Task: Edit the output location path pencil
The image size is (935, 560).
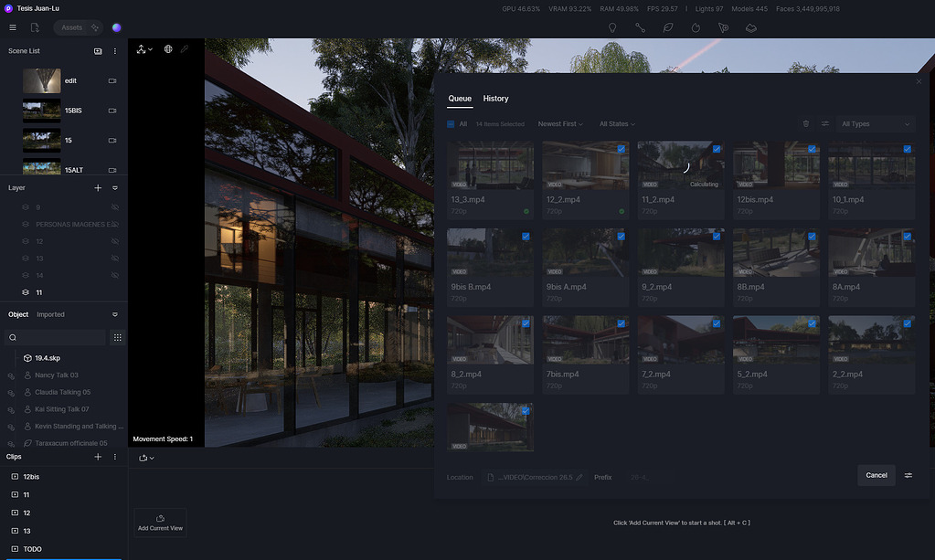Action: [x=579, y=477]
